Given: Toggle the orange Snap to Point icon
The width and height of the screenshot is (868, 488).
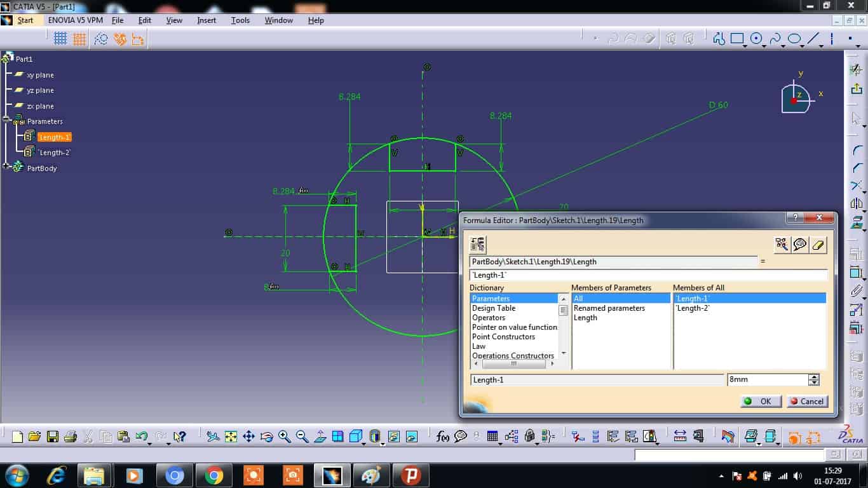Looking at the screenshot, I should pos(79,39).
